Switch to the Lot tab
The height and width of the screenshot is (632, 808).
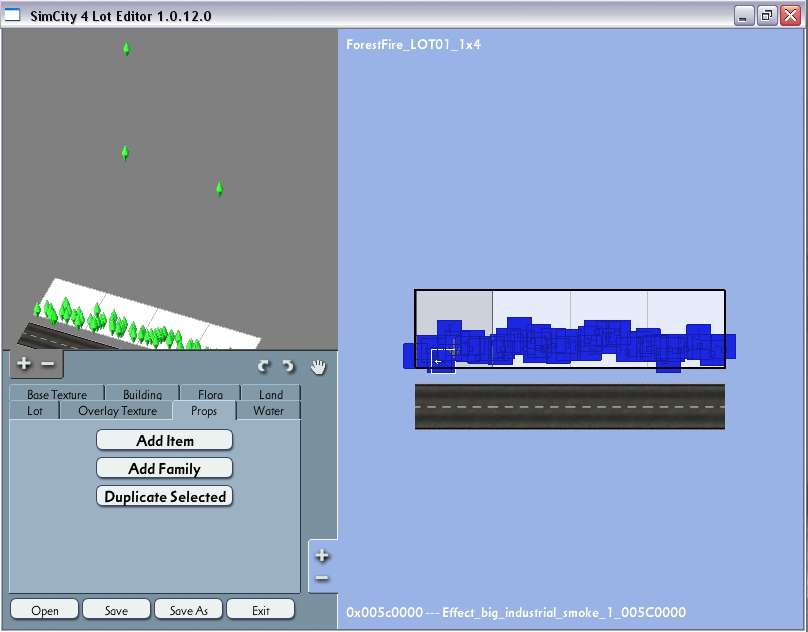point(35,411)
